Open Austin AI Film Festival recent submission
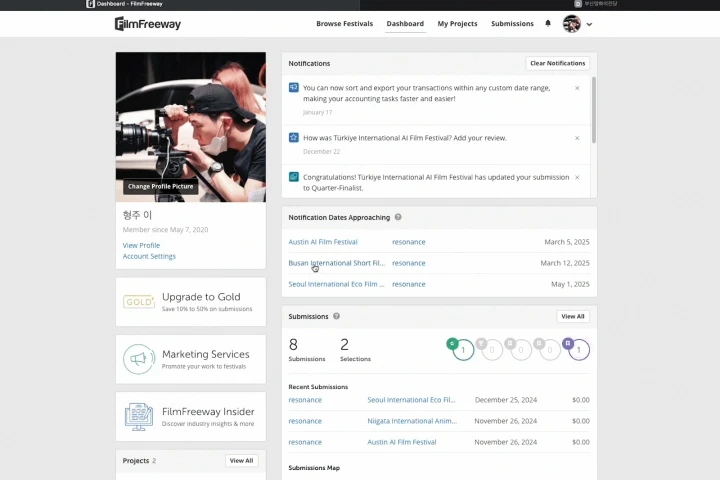720x480 pixels. pyautogui.click(x=402, y=442)
